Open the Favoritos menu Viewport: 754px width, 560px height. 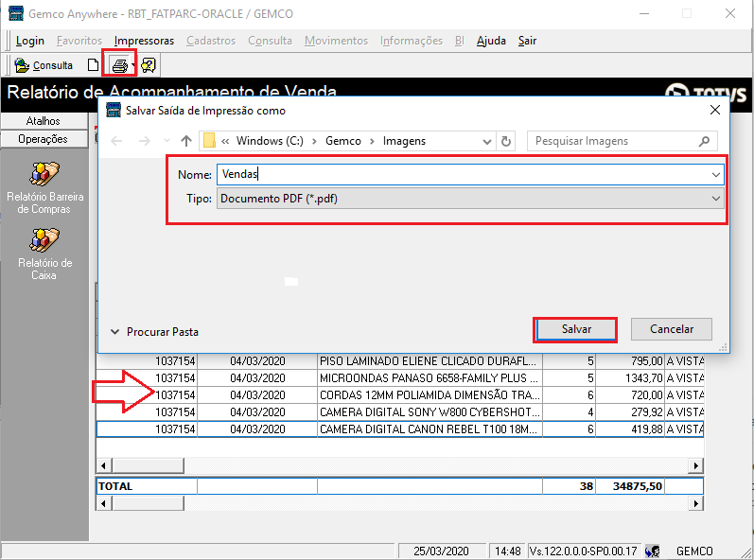pyautogui.click(x=79, y=41)
